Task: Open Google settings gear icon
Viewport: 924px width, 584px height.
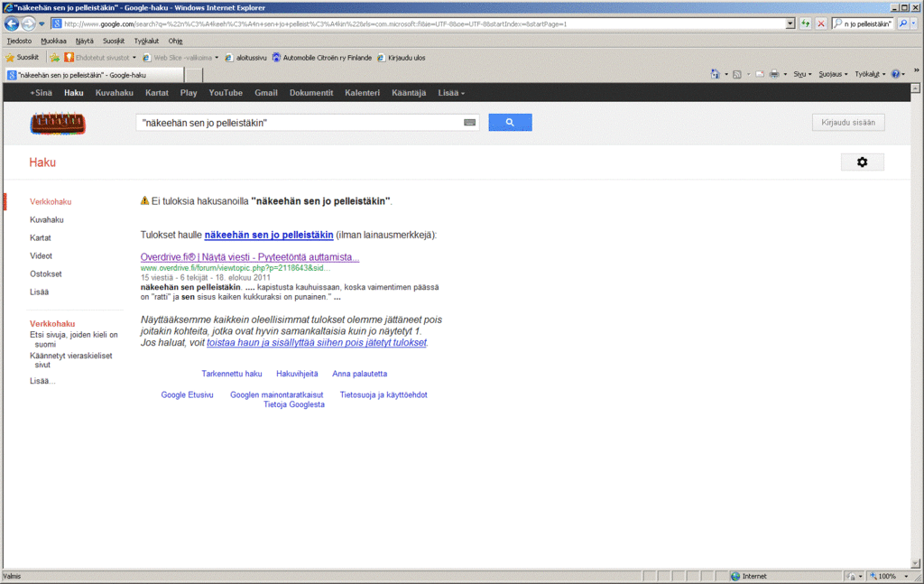Action: coord(862,162)
